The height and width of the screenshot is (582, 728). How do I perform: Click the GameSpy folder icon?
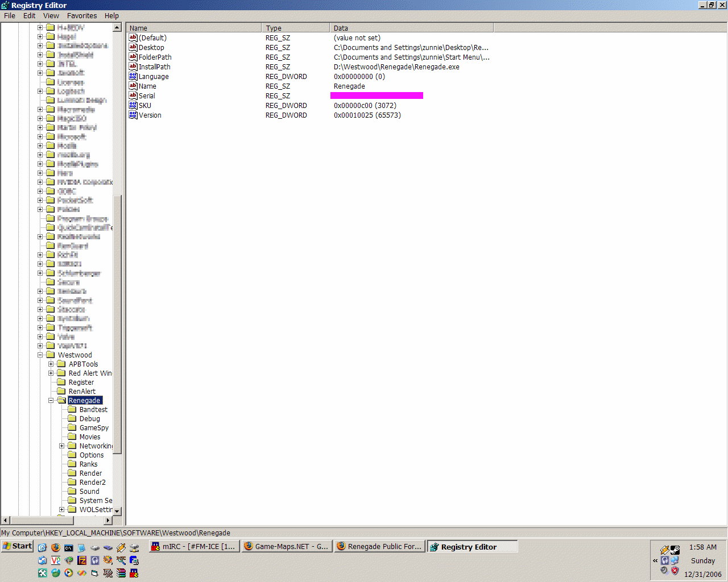72,427
